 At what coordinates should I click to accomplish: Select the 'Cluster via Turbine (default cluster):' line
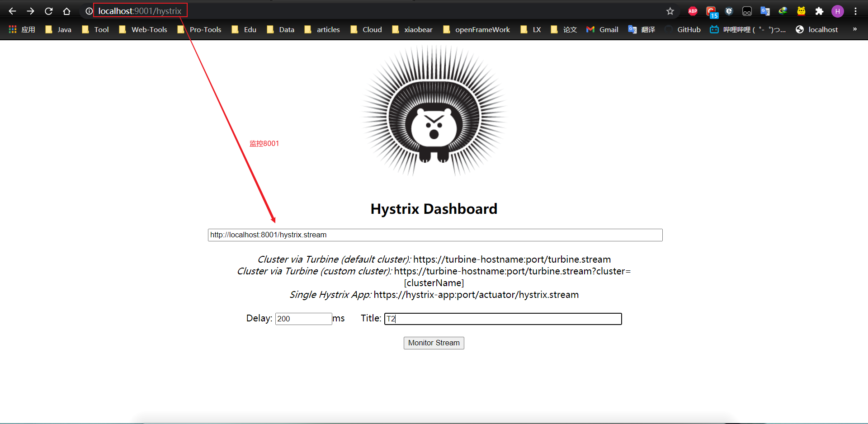coord(434,259)
